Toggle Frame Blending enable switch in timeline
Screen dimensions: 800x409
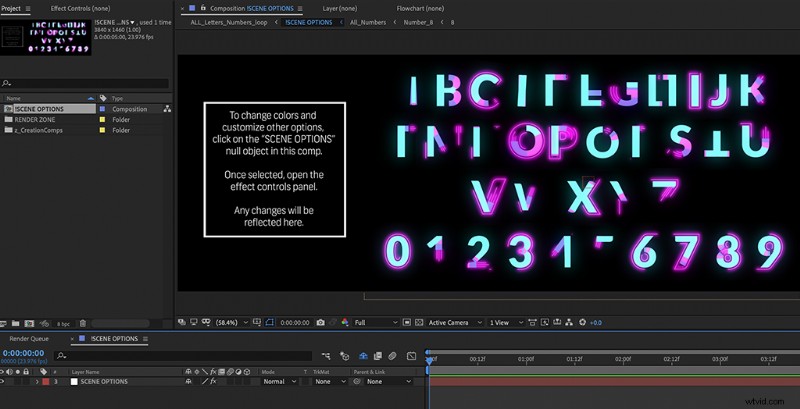tap(378, 356)
